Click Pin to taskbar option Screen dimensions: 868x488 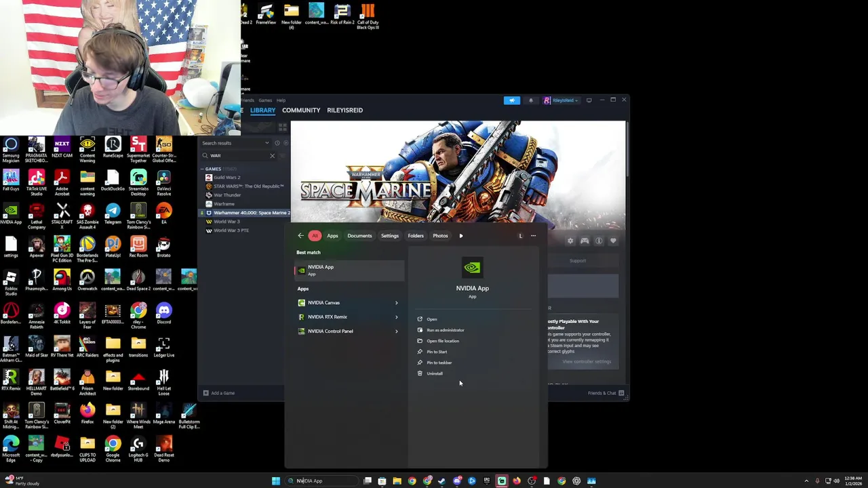pos(439,363)
